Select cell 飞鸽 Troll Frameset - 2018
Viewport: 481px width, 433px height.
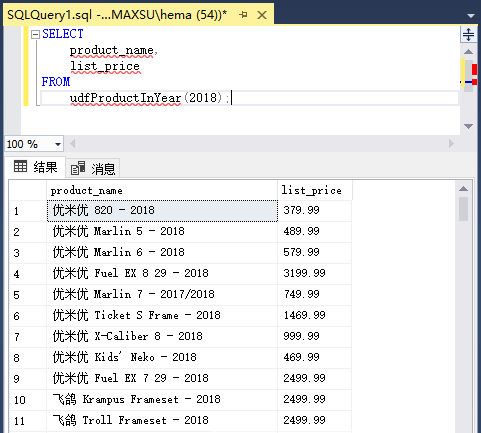(x=162, y=421)
